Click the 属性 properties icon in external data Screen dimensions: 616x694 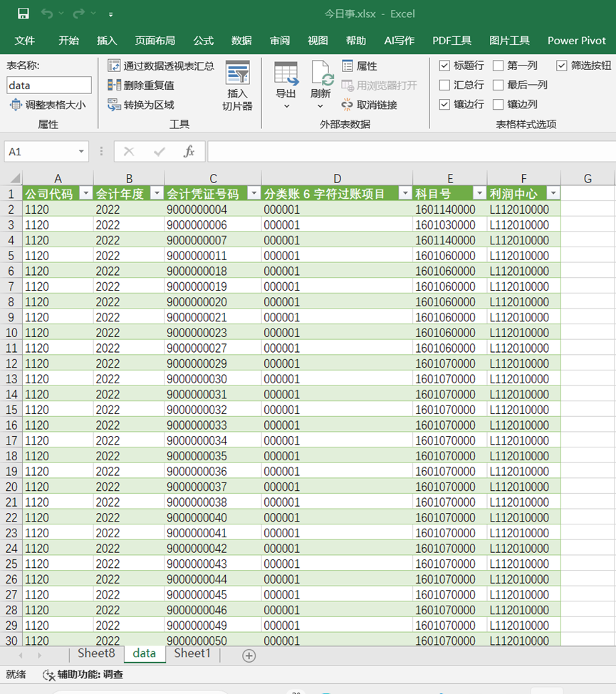(x=347, y=66)
